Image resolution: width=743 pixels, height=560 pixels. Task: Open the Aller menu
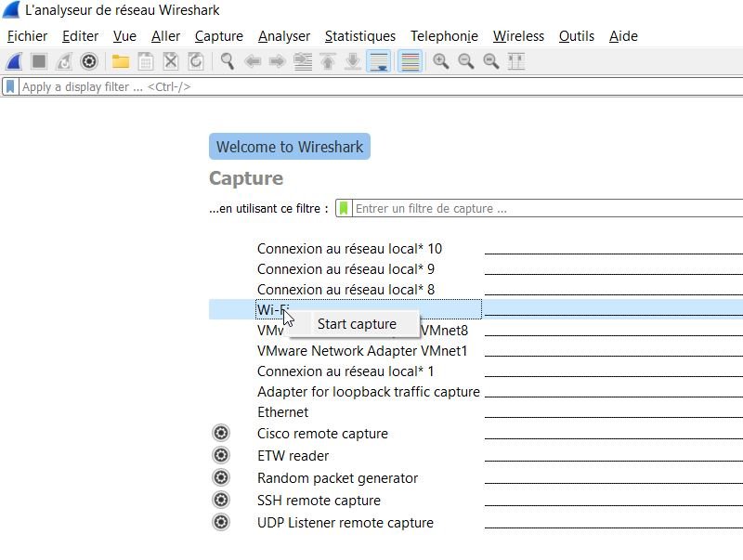[x=166, y=36]
